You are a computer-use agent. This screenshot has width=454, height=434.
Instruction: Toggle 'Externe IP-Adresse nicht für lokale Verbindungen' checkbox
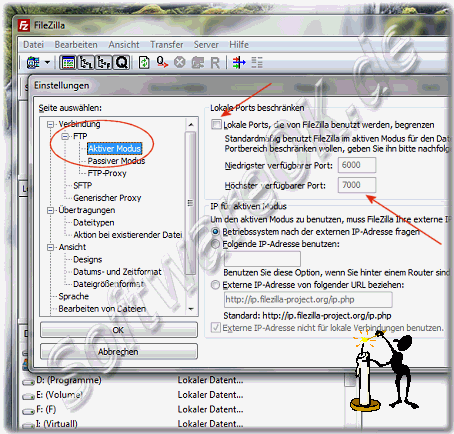[216, 328]
